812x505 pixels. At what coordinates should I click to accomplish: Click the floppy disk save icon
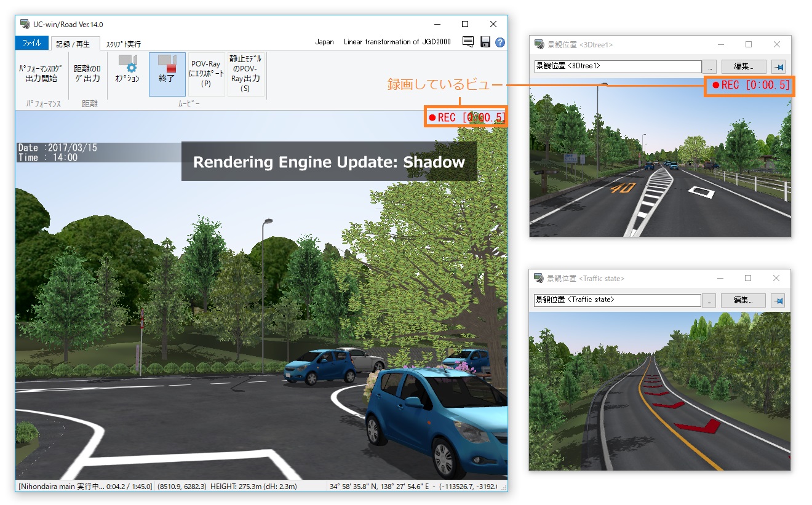485,42
